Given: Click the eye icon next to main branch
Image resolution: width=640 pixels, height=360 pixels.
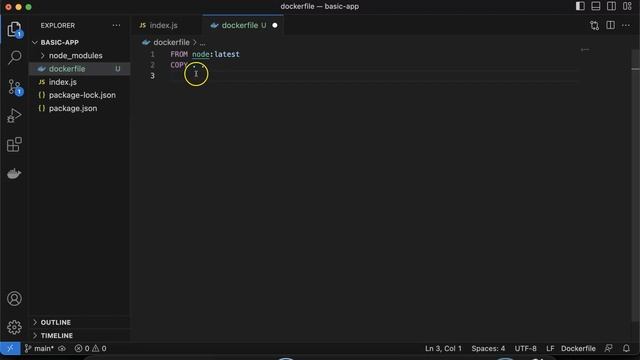Looking at the screenshot, I should pyautogui.click(x=62, y=349).
